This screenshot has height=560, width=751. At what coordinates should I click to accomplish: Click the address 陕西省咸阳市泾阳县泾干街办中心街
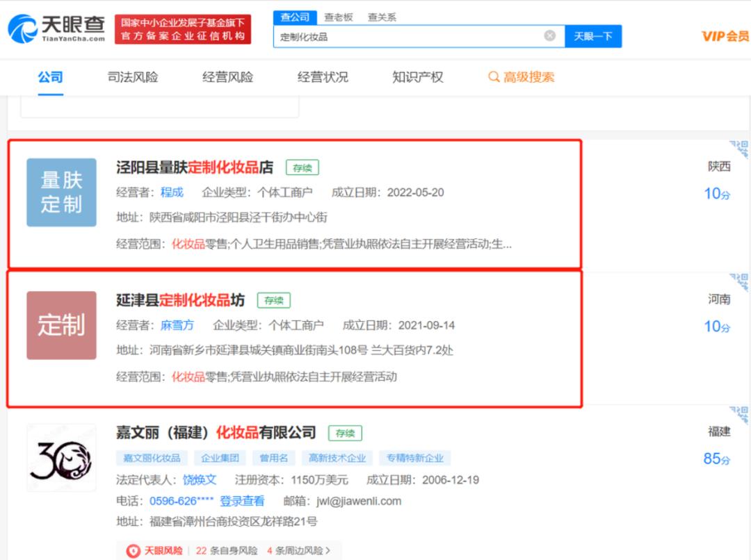point(238,217)
